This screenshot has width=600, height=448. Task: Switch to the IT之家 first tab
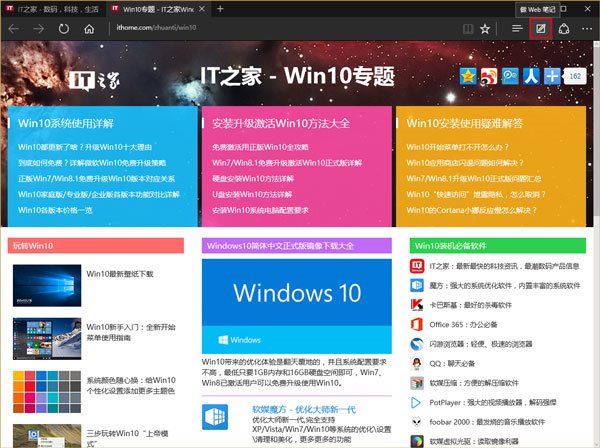[53, 9]
